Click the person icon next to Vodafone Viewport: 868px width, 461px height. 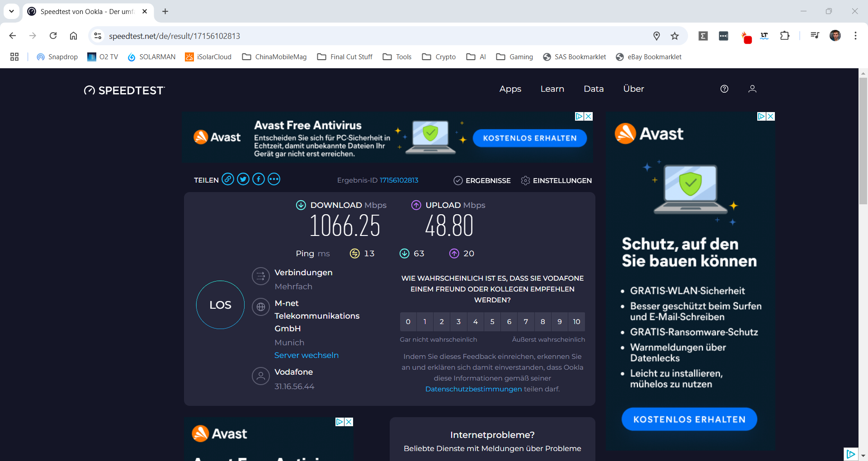(261, 376)
